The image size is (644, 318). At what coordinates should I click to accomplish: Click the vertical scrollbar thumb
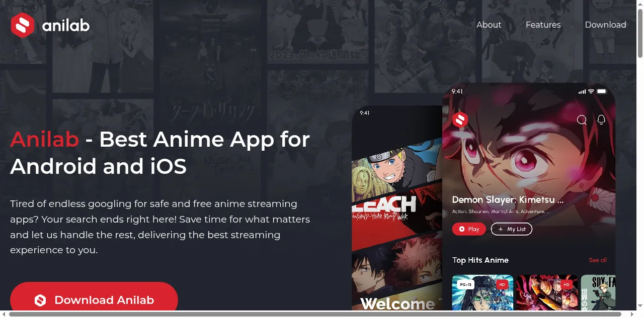(x=640, y=34)
